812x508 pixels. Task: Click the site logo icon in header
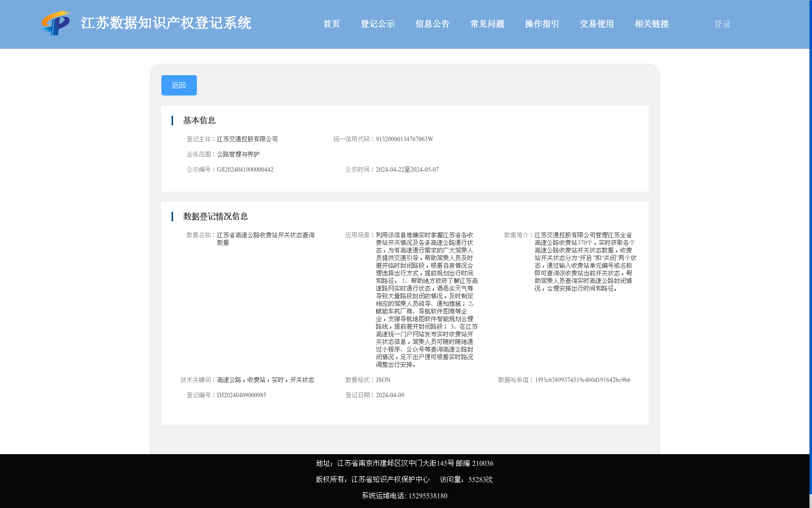click(x=56, y=23)
